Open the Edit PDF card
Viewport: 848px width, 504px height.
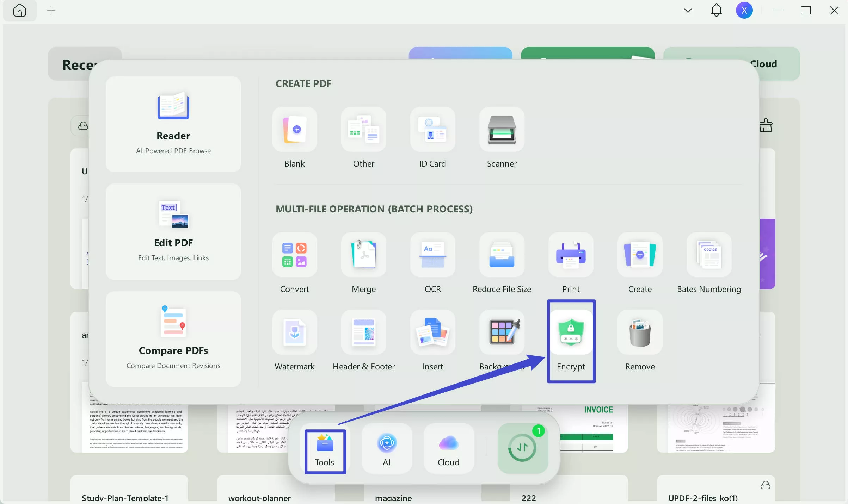coord(173,231)
